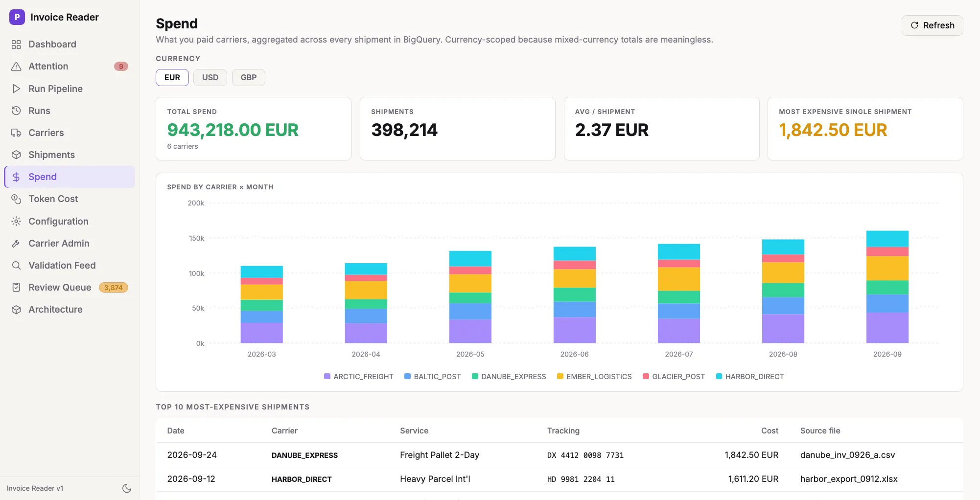The image size is (980, 500).
Task: Click tracking number HD 9981 2204 11
Action: coord(581,479)
